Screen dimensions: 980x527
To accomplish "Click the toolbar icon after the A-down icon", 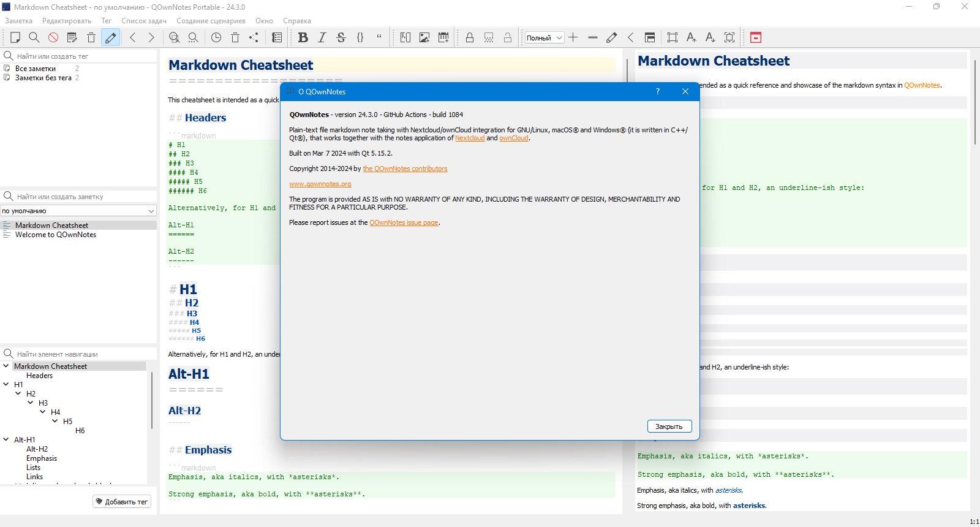I will point(729,37).
